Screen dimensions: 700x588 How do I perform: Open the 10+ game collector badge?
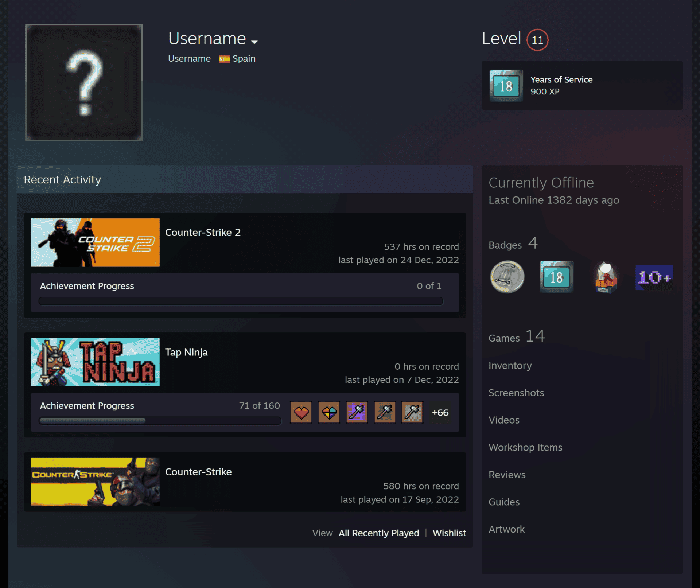(654, 277)
